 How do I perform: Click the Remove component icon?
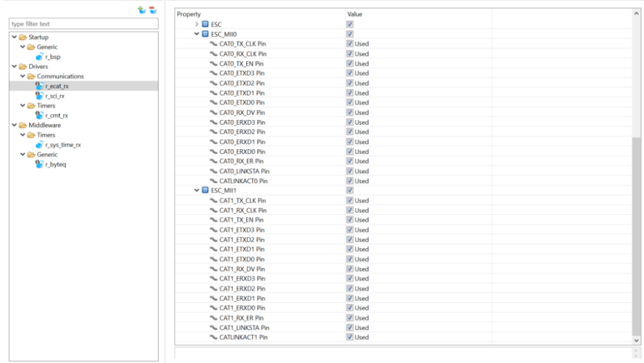(152, 10)
